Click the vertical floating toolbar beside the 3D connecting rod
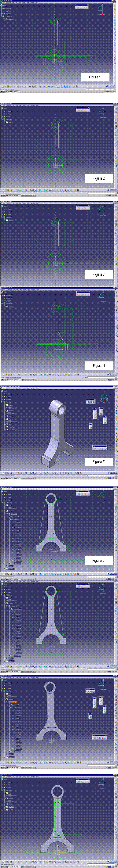 coord(95,413)
